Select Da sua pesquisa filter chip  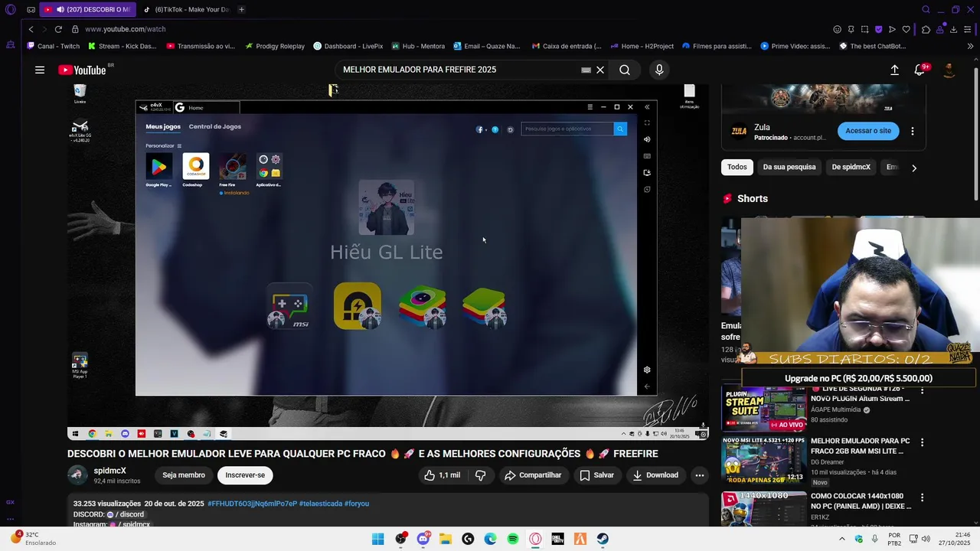point(789,167)
